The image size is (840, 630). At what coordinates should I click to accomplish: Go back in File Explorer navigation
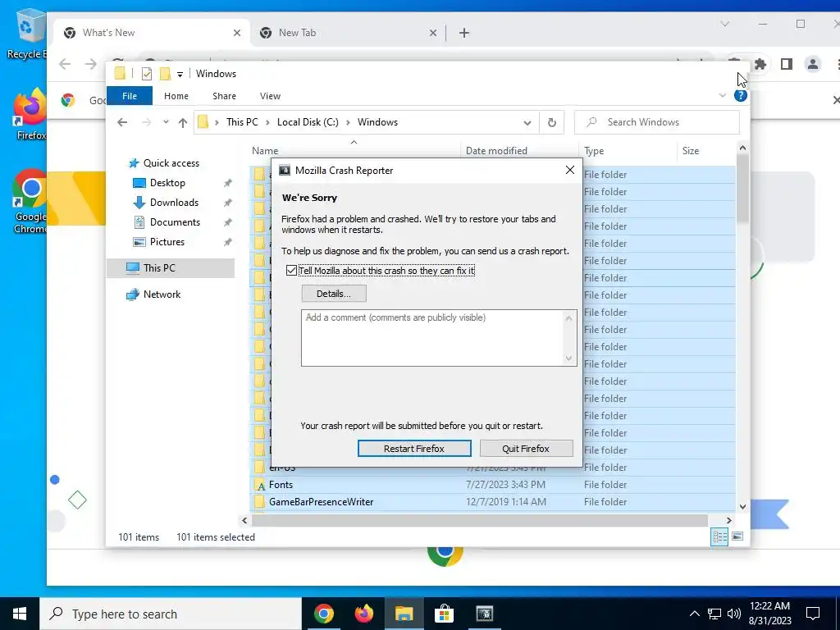coord(122,122)
